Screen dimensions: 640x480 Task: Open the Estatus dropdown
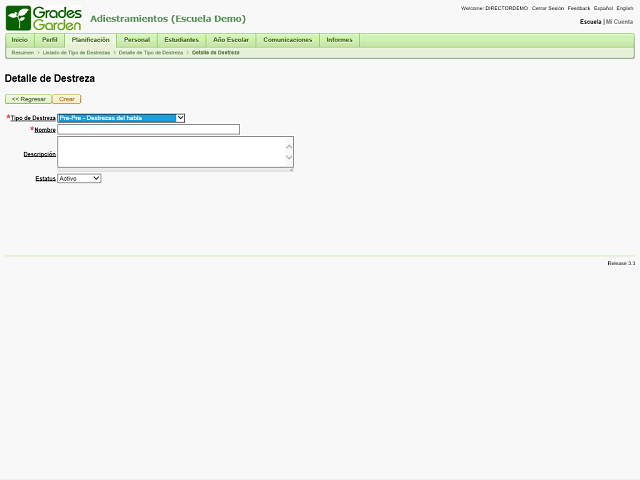coord(79,178)
